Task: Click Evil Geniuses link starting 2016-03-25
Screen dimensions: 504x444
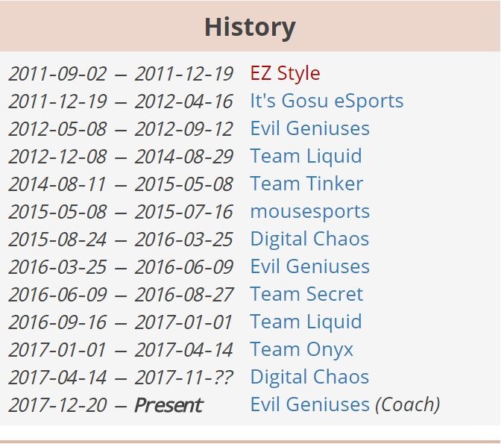Action: pyautogui.click(x=309, y=267)
